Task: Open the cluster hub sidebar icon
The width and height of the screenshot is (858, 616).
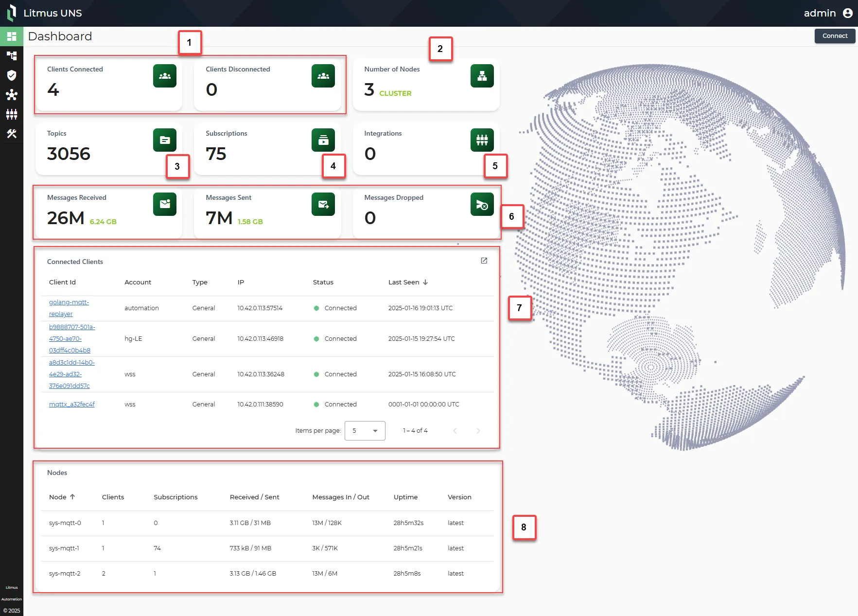Action: pos(12,95)
